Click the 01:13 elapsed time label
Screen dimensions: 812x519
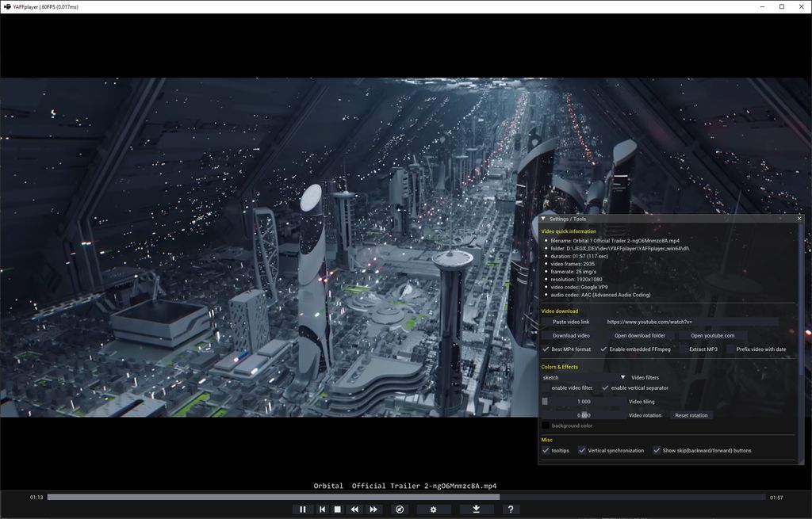(x=36, y=498)
